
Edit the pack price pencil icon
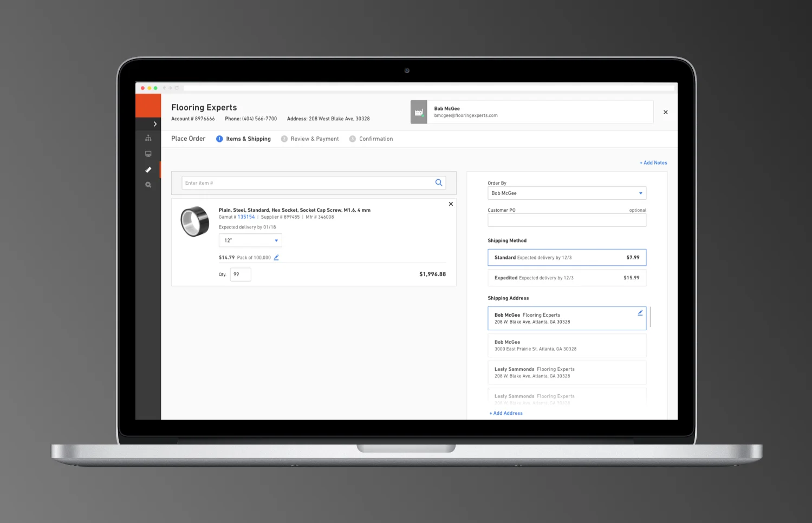tap(276, 257)
